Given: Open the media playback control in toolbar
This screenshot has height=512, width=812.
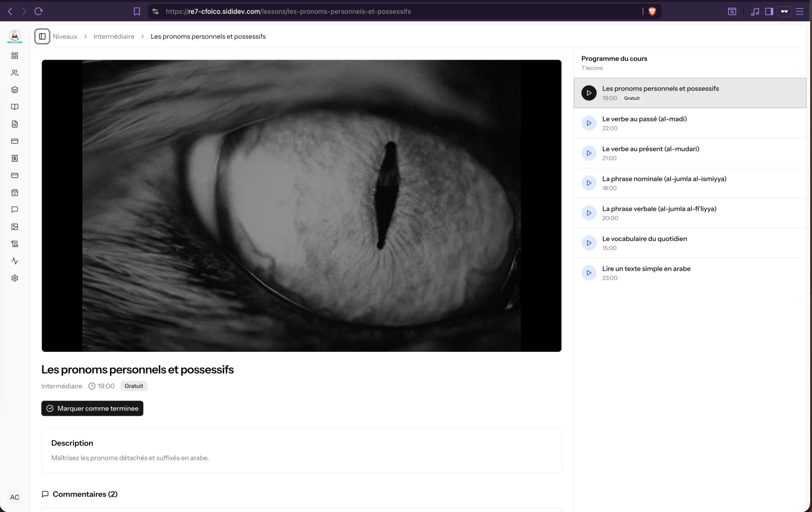Looking at the screenshot, I should click(x=755, y=11).
